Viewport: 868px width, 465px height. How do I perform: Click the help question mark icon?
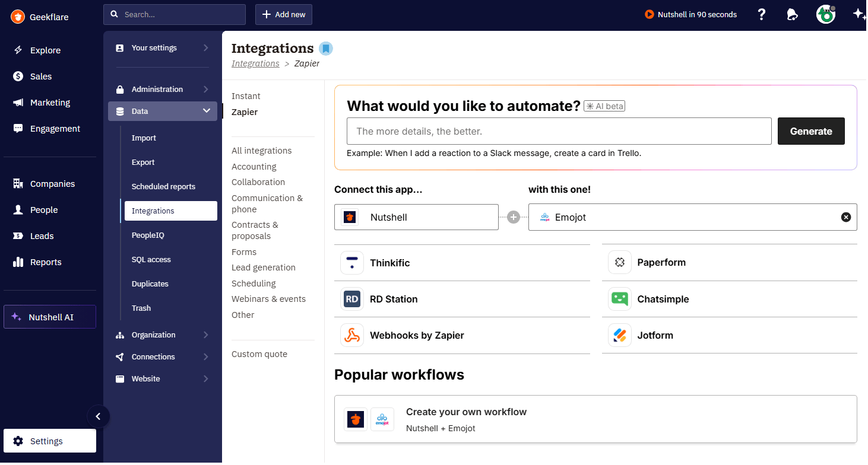(x=762, y=15)
